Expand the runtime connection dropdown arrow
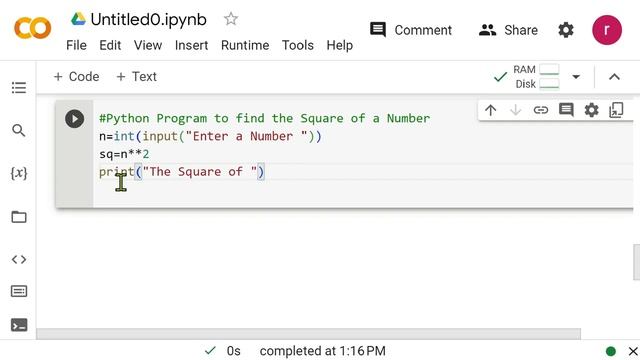The width and height of the screenshot is (640, 360). (576, 76)
